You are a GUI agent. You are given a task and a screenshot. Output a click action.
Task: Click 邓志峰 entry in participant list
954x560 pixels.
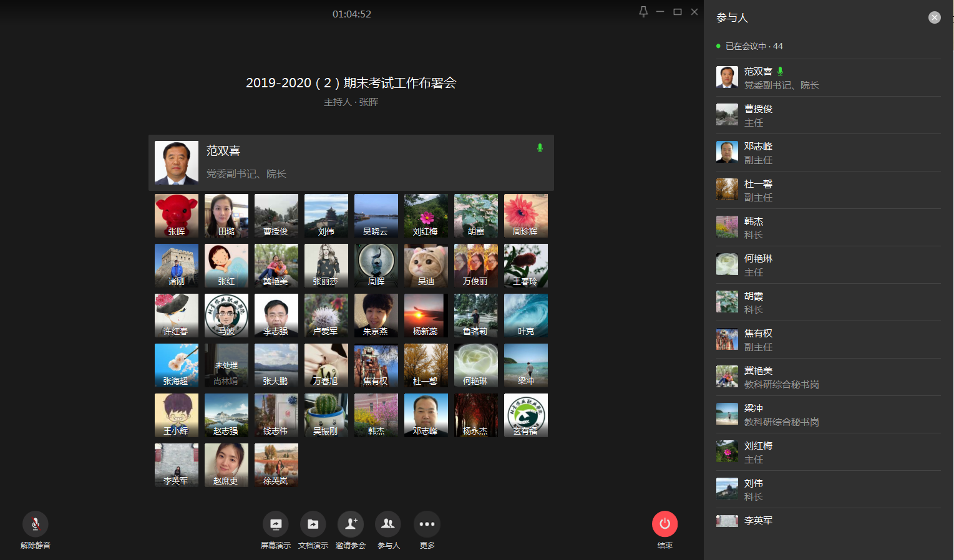(x=827, y=153)
